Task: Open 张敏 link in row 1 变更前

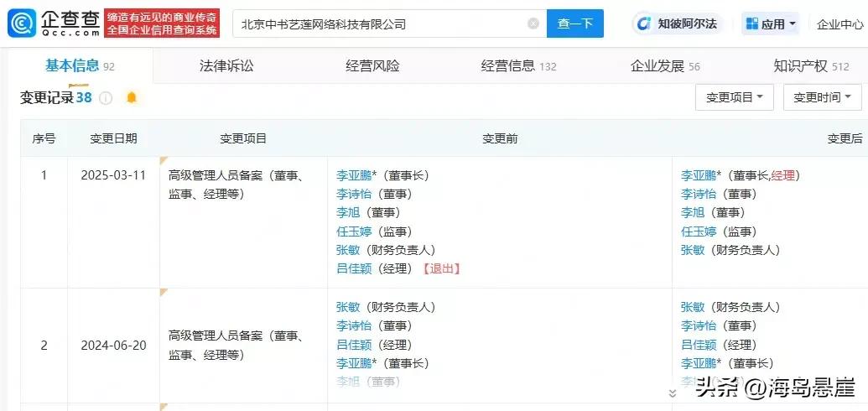Action: pyautogui.click(x=348, y=250)
